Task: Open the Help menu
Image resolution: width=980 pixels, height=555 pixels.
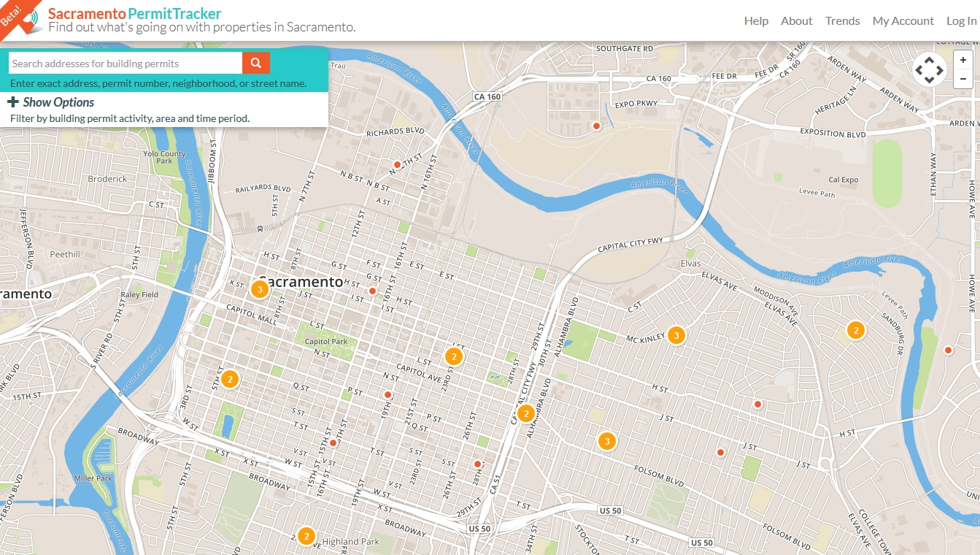Action: coord(756,20)
